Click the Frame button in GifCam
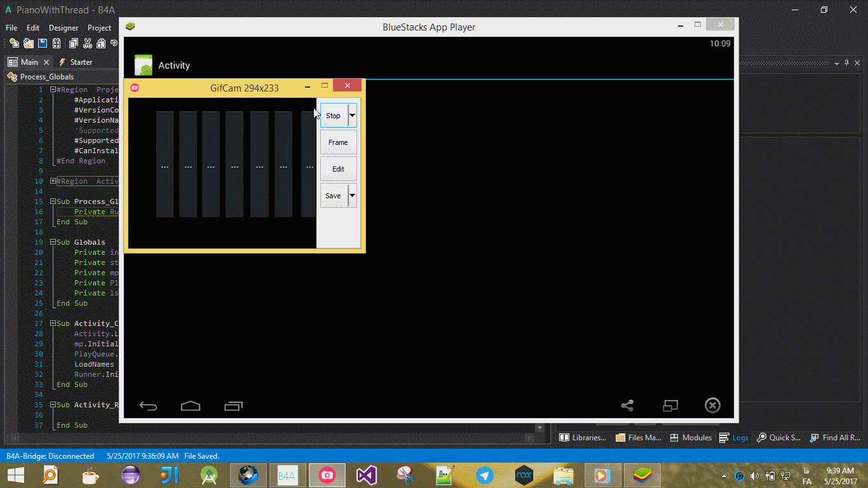Screen dimensions: 868x488 click(x=338, y=142)
